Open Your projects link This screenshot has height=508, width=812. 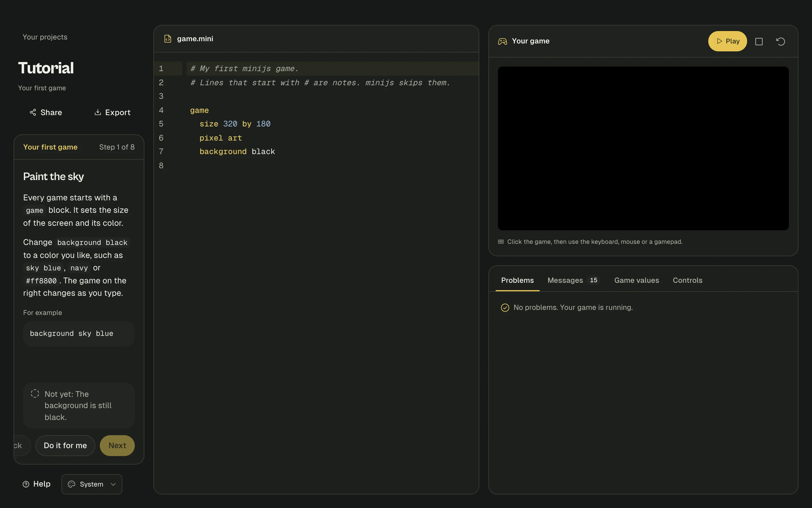pos(45,37)
